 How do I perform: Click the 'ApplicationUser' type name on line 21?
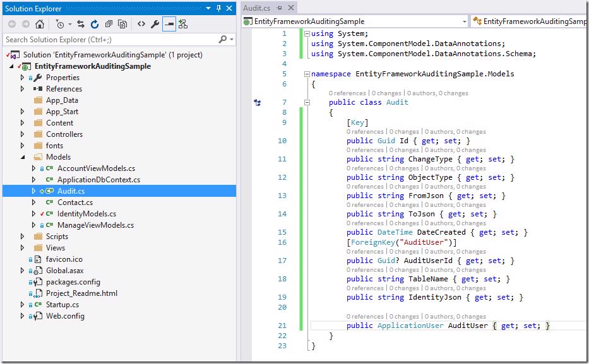click(x=410, y=326)
